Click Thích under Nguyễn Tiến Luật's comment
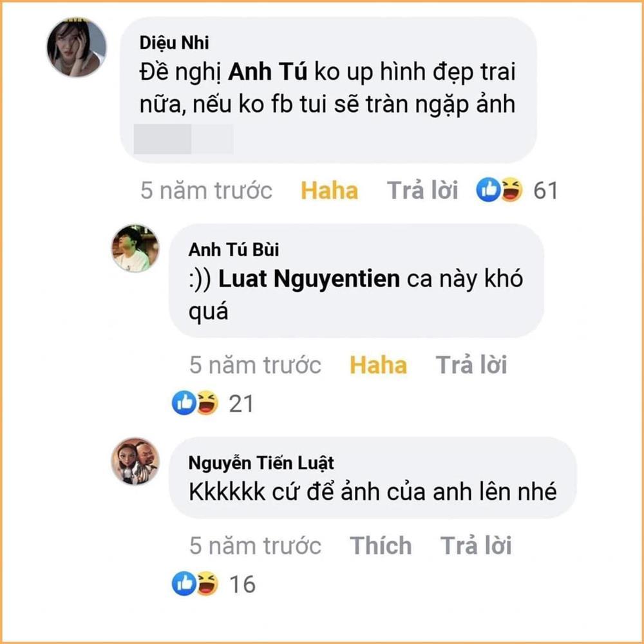The image size is (644, 644). (x=380, y=545)
